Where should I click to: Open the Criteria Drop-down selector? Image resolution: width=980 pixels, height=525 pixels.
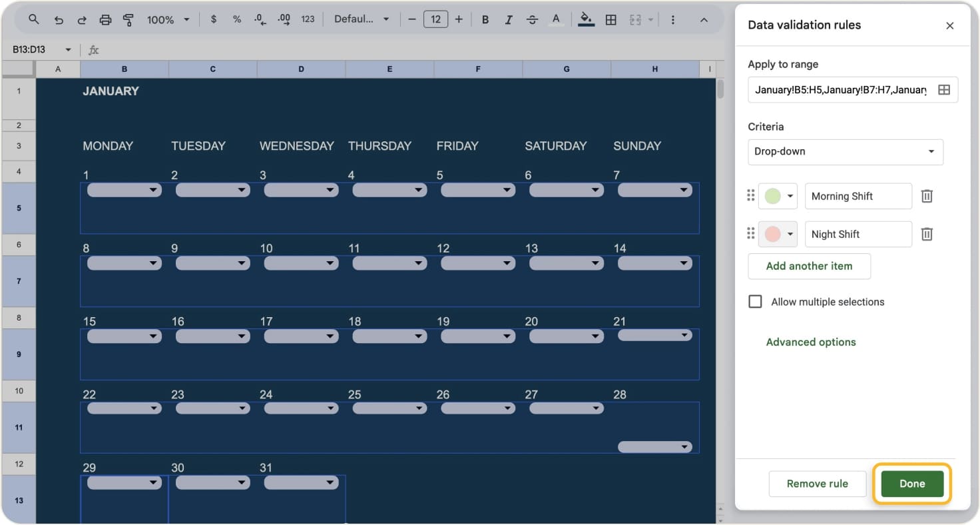[x=845, y=152]
